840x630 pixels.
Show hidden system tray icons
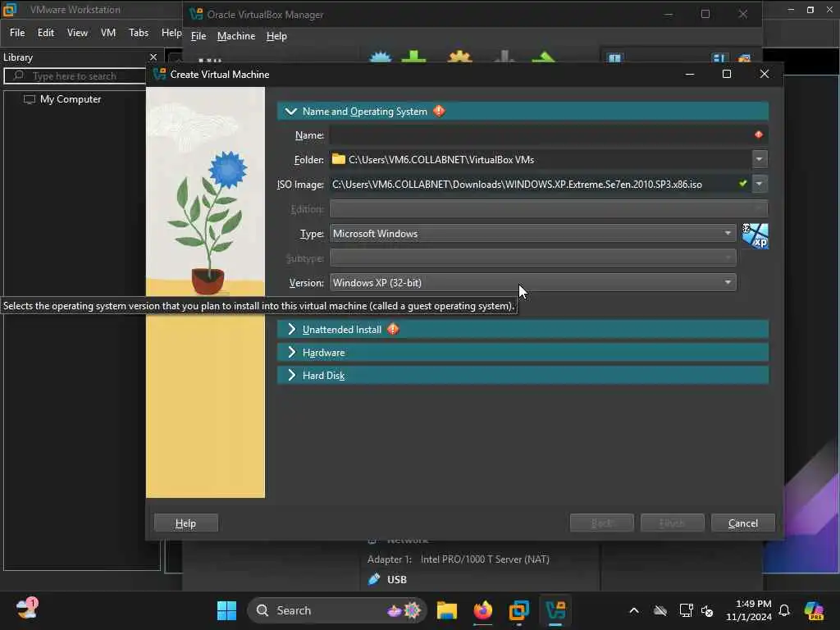pyautogui.click(x=634, y=610)
